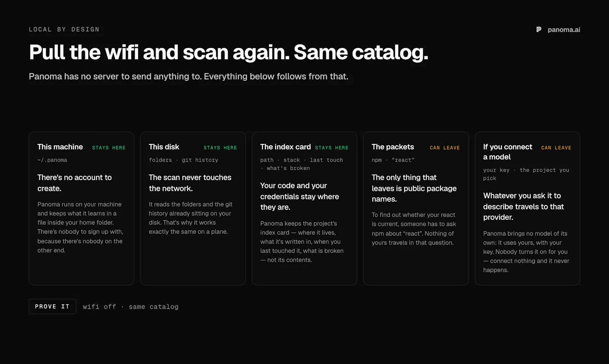Viewport: 609px width, 364px height.
Task: Click the headline 'Pull the wifi and scan again'
Action: 228,52
